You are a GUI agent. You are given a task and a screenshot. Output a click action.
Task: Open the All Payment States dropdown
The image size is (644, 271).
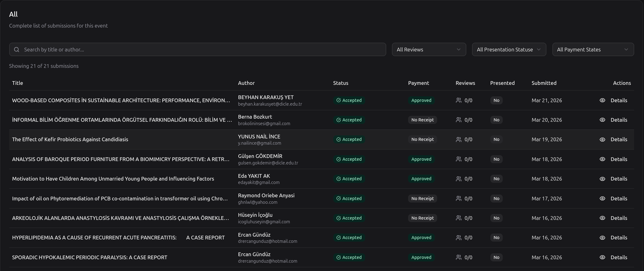[x=593, y=50]
